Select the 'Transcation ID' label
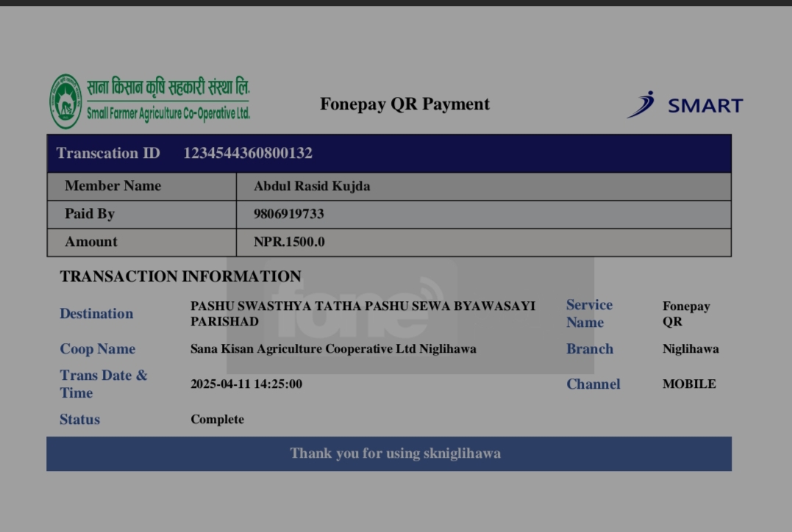This screenshot has height=532, width=792. [108, 153]
